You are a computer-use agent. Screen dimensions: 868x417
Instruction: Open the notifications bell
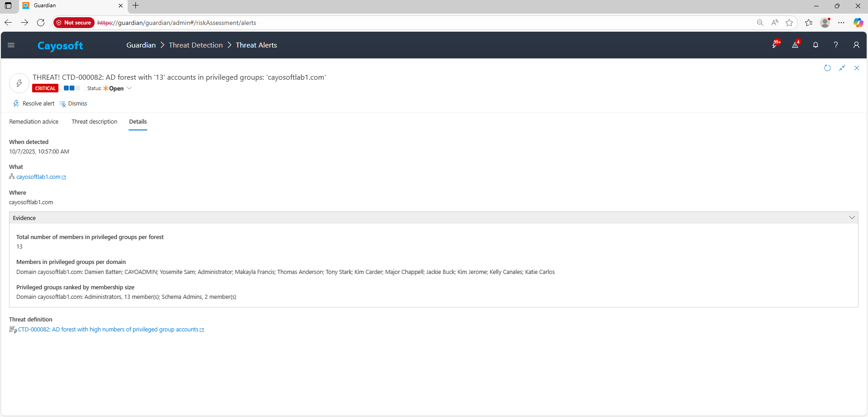coord(815,45)
